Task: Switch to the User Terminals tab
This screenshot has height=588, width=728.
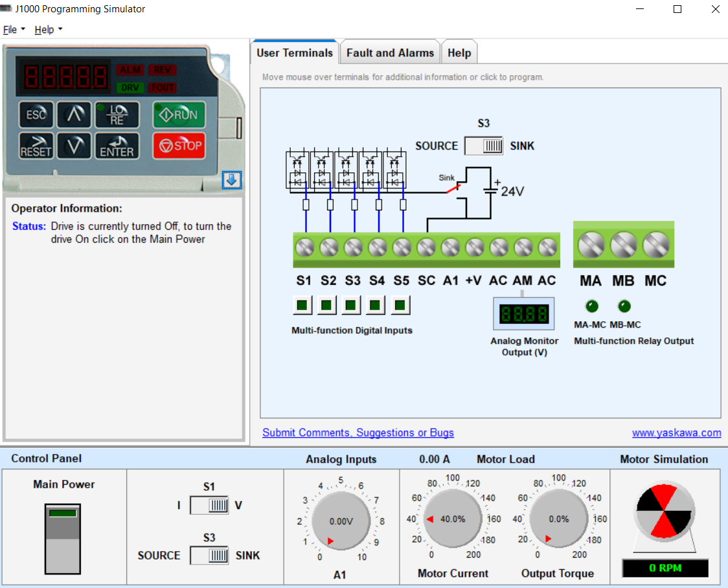Action: click(294, 53)
